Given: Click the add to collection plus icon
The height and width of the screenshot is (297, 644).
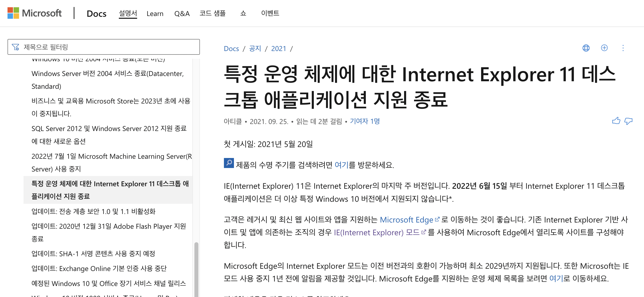Looking at the screenshot, I should [604, 48].
